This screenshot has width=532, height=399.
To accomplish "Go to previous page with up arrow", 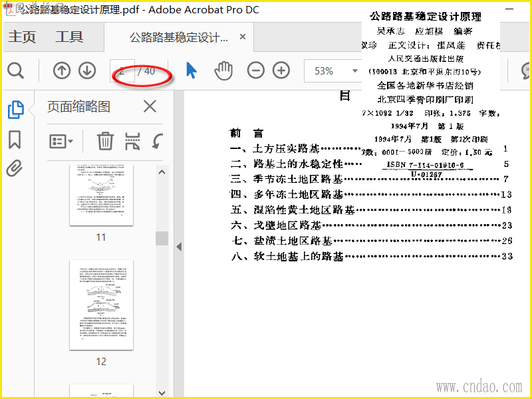I will [x=61, y=71].
